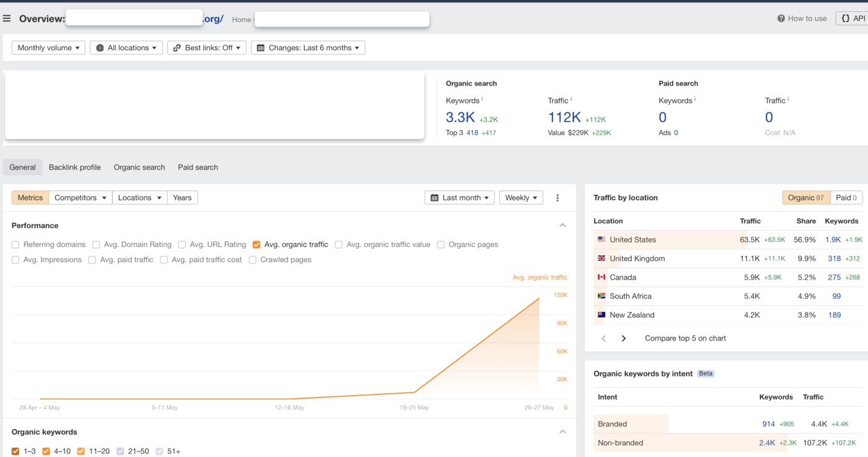Switch to the Backlink profile tab

(x=74, y=167)
